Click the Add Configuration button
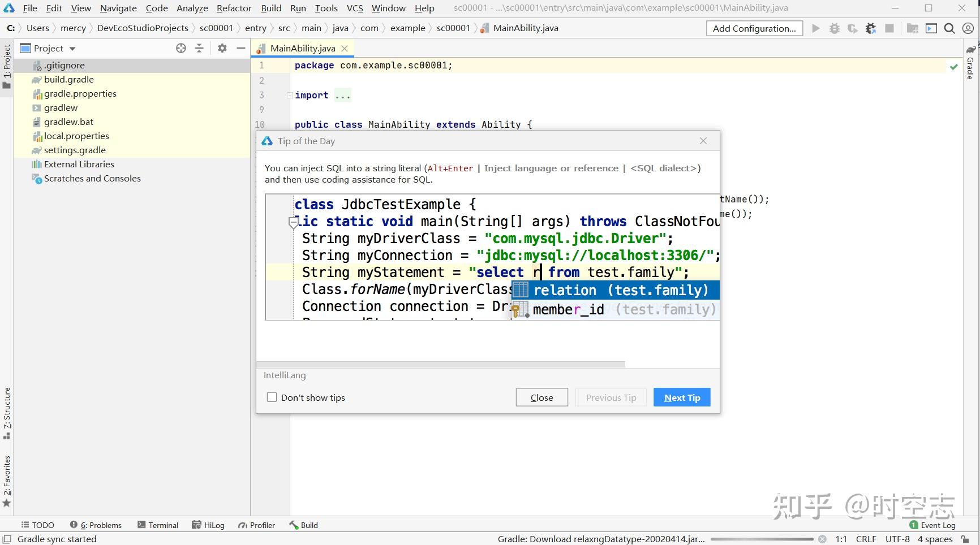980x545 pixels. click(754, 28)
